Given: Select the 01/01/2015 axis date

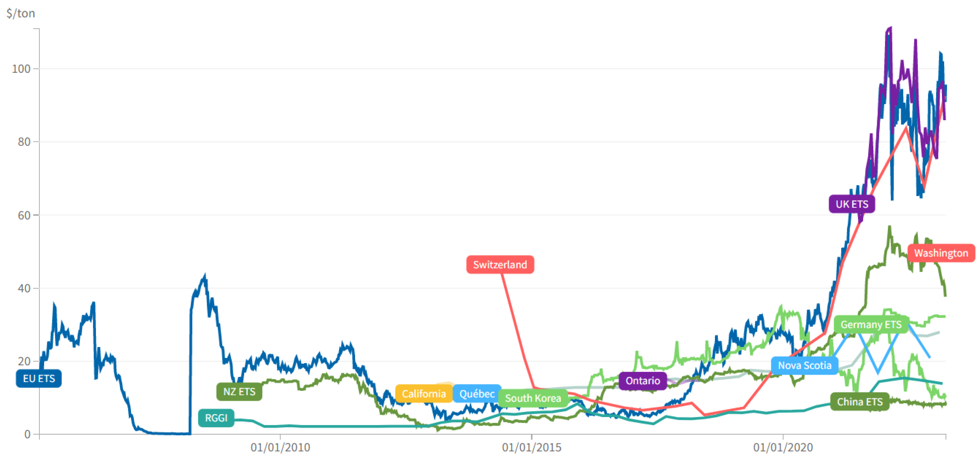Looking at the screenshot, I should click(x=532, y=447).
